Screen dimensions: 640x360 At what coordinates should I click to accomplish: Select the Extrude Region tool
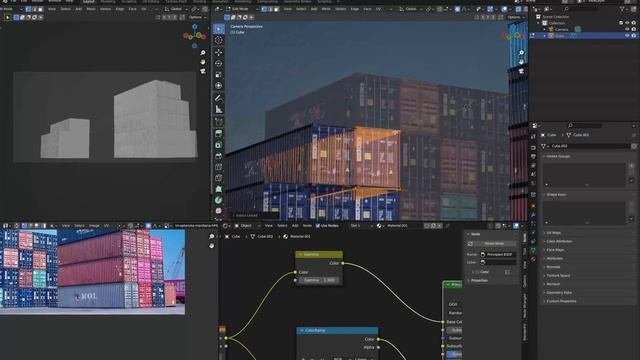point(219,133)
